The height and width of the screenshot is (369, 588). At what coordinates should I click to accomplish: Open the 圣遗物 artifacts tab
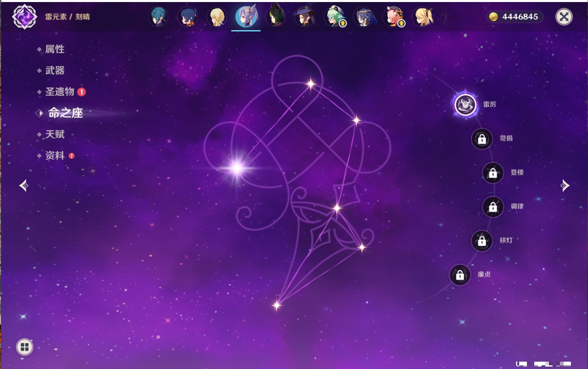pos(59,92)
